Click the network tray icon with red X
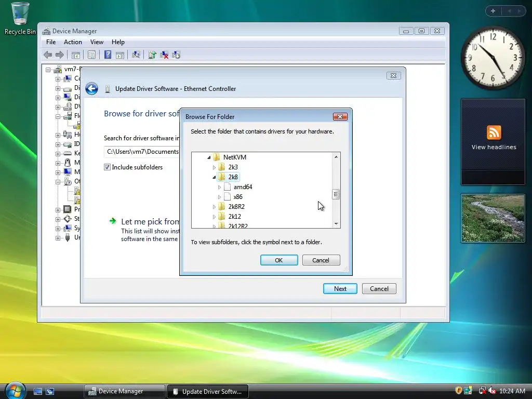 click(482, 391)
